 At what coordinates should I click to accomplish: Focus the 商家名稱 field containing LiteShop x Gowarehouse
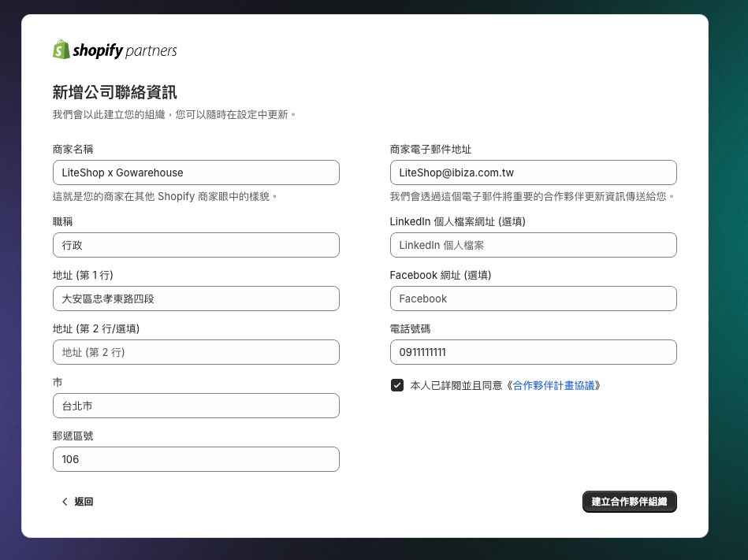195,172
